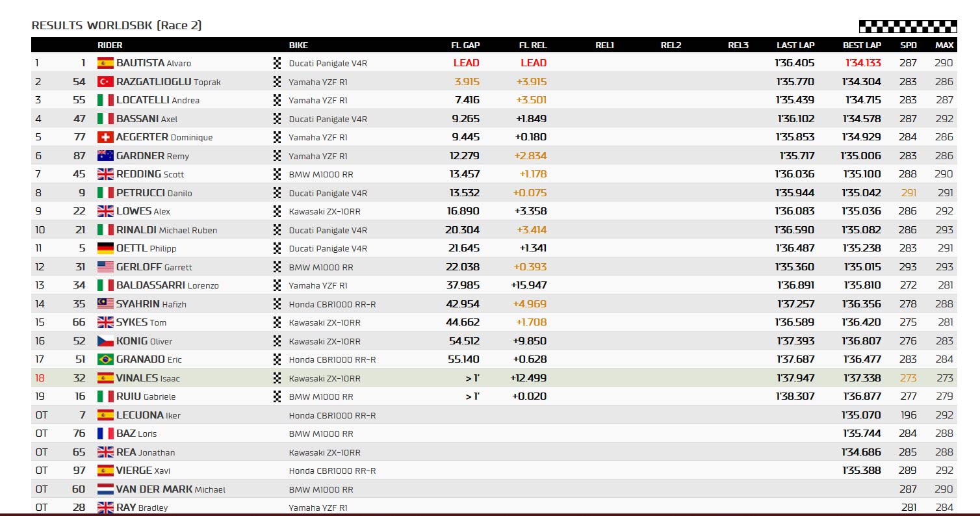Click the MAX column header
Viewport: 980px width, 516px height.
coord(944,45)
